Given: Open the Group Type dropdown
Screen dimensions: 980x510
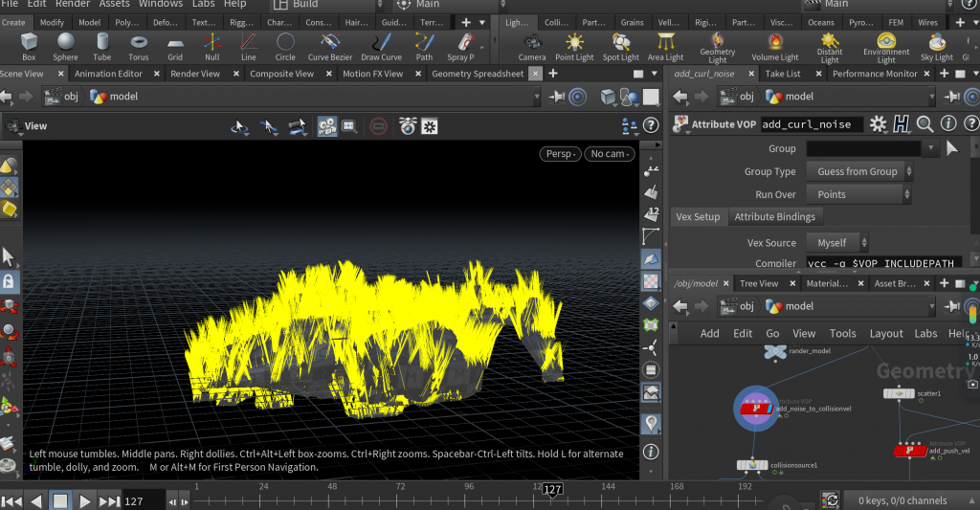Looking at the screenshot, I should pyautogui.click(x=860, y=171).
